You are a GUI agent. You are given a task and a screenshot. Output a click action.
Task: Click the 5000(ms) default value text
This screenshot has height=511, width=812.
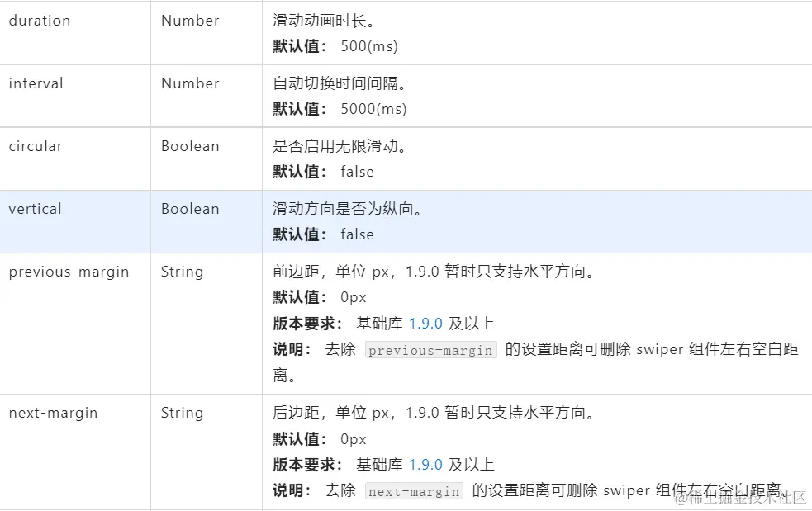[x=373, y=109]
